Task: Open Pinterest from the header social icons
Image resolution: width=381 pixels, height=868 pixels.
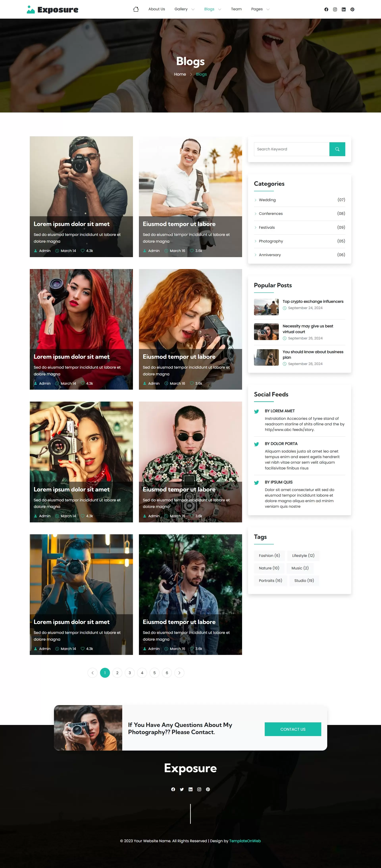Action: tap(352, 10)
